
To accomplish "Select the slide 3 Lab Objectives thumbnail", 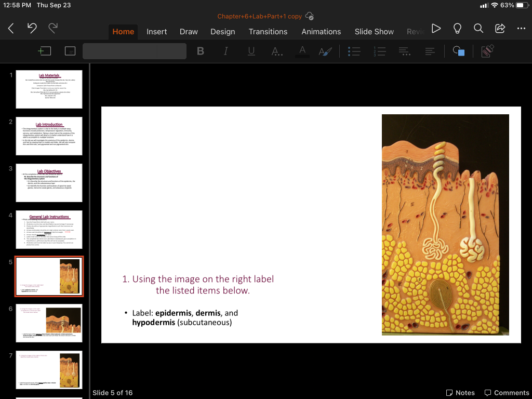I will [49, 183].
